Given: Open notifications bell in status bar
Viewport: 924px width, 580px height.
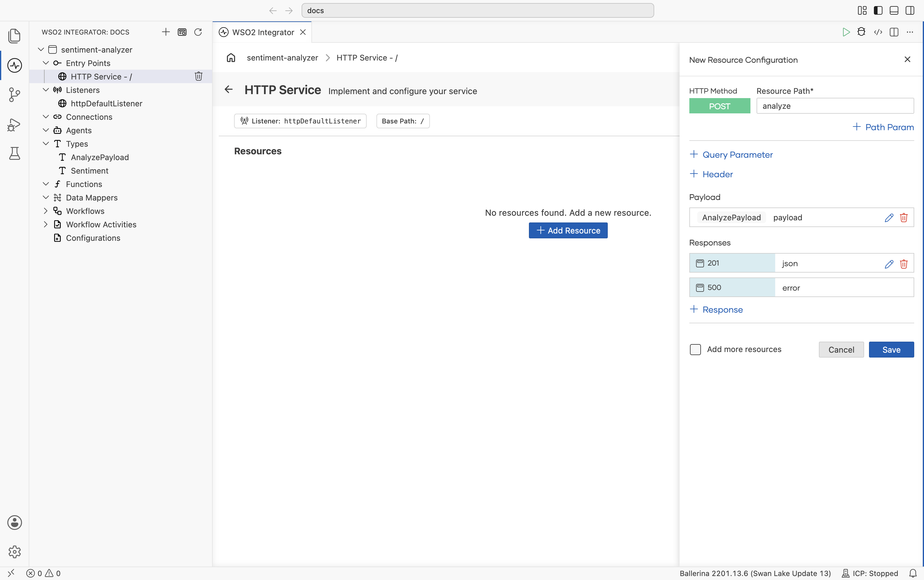Looking at the screenshot, I should point(913,573).
